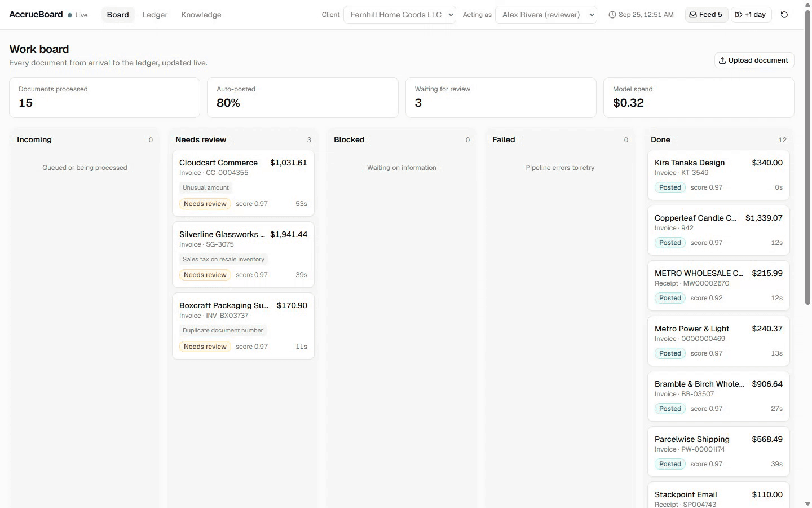This screenshot has height=508, width=812.
Task: Open the Client dropdown Fernhill Home Goods
Action: pyautogui.click(x=400, y=15)
